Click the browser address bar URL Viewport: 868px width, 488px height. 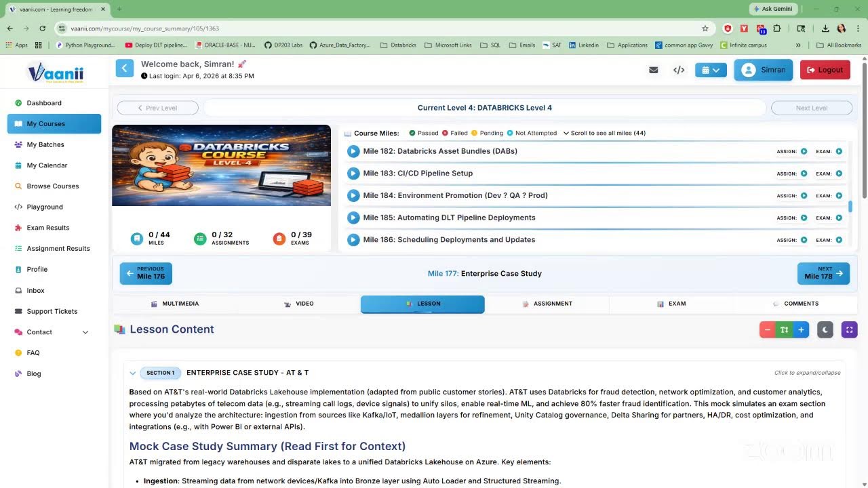144,28
